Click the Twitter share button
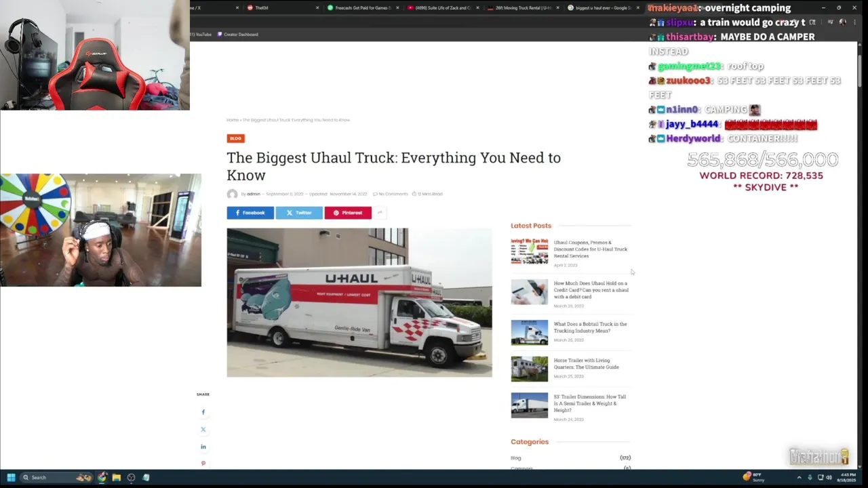Screen dimensions: 868x488 (299, 213)
